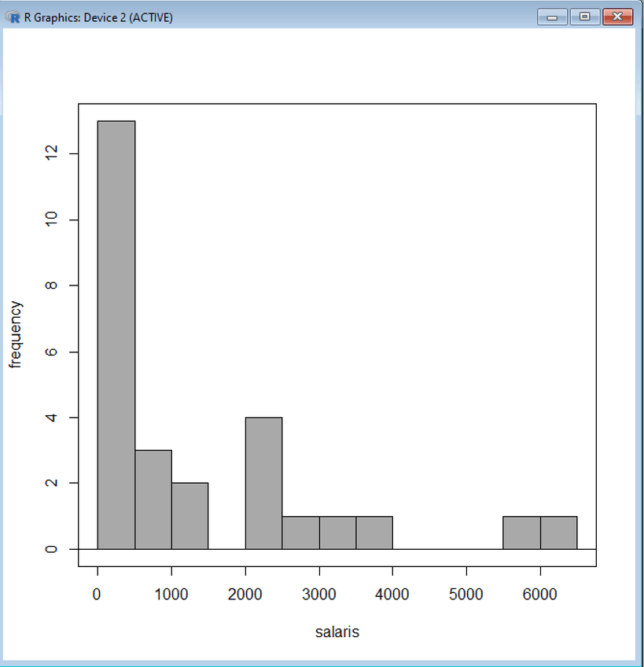Click the histogram bar for 3500–4000 salaris
Viewport: 644px width, 667px height.
point(374,532)
